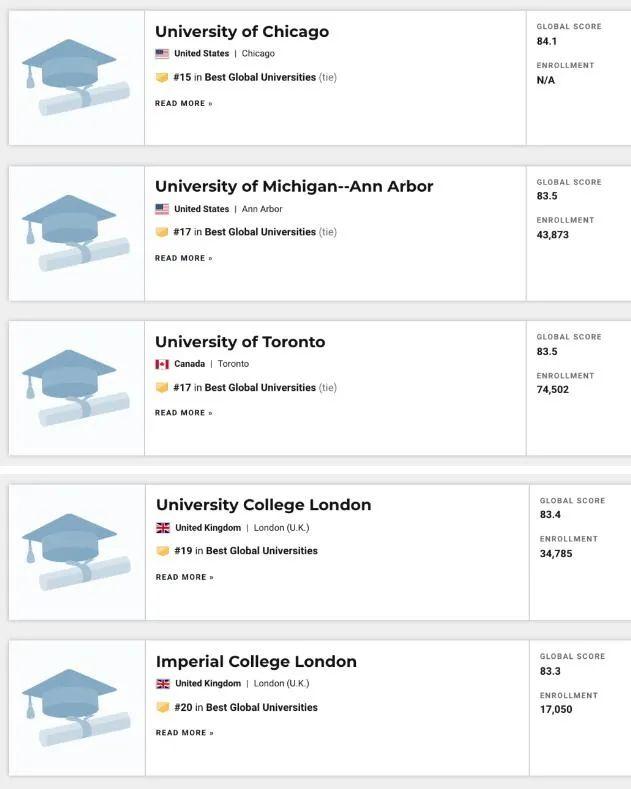
Task: Click Read More under University of Chicago
Action: coord(183,104)
